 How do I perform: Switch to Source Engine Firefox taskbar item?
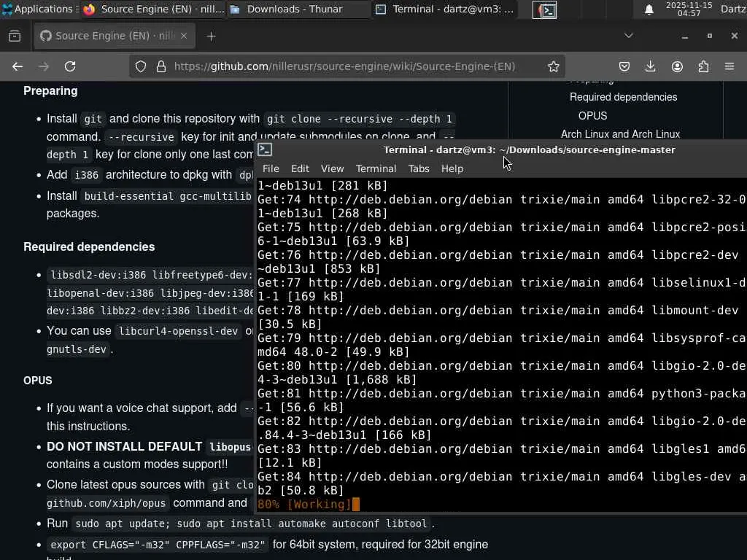click(x=153, y=9)
